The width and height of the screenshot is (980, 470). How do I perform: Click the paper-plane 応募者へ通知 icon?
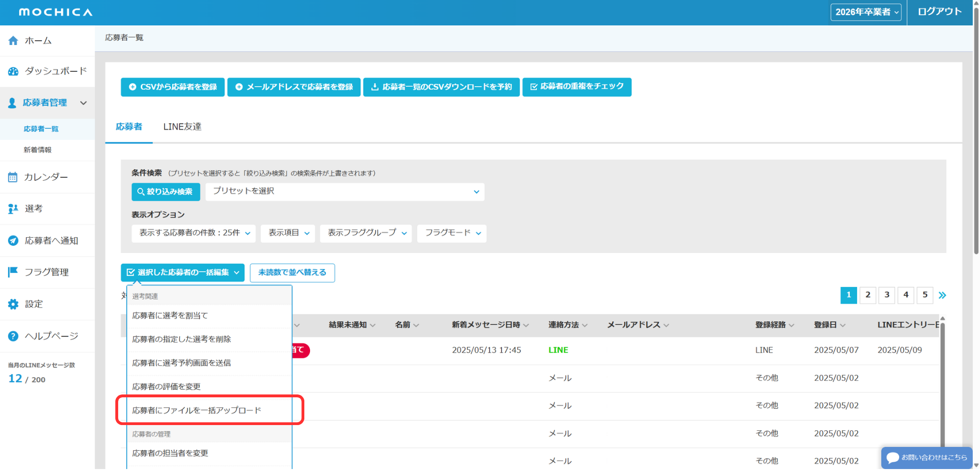pos(13,240)
